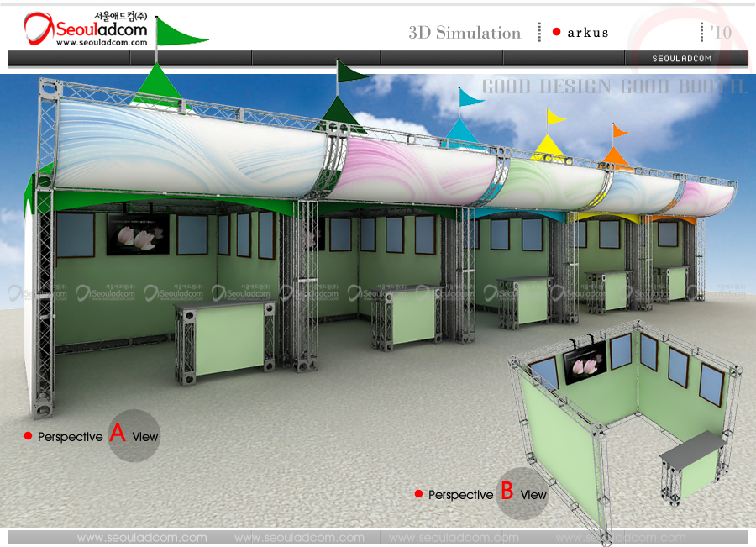Open the SEOULADCOM tab in dark bar

(682, 58)
